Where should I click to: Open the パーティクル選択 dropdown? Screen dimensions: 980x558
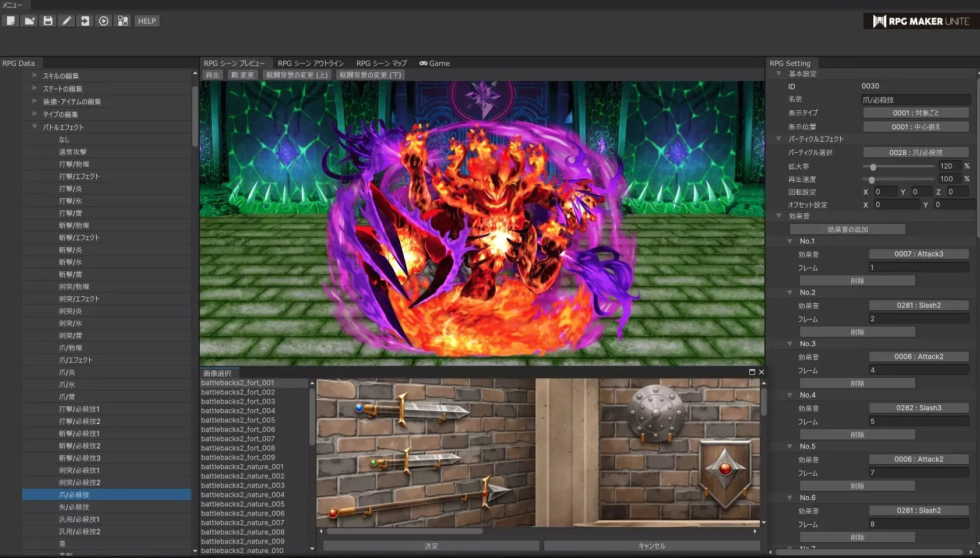pos(915,152)
